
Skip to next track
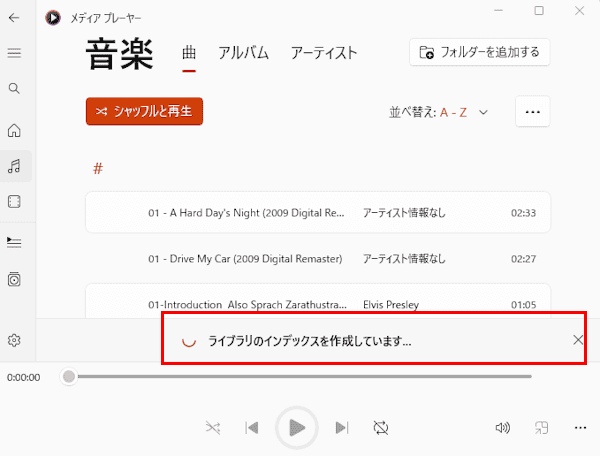(x=342, y=428)
